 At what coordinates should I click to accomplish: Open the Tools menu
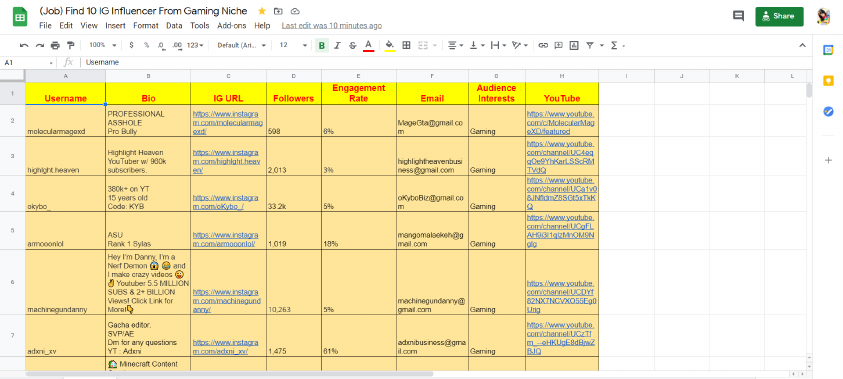click(x=200, y=25)
